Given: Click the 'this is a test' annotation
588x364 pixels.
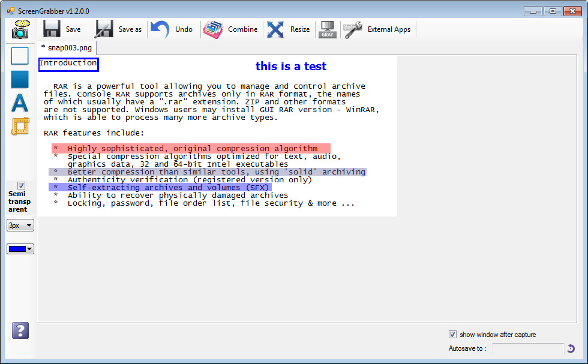Looking at the screenshot, I should tap(290, 67).
